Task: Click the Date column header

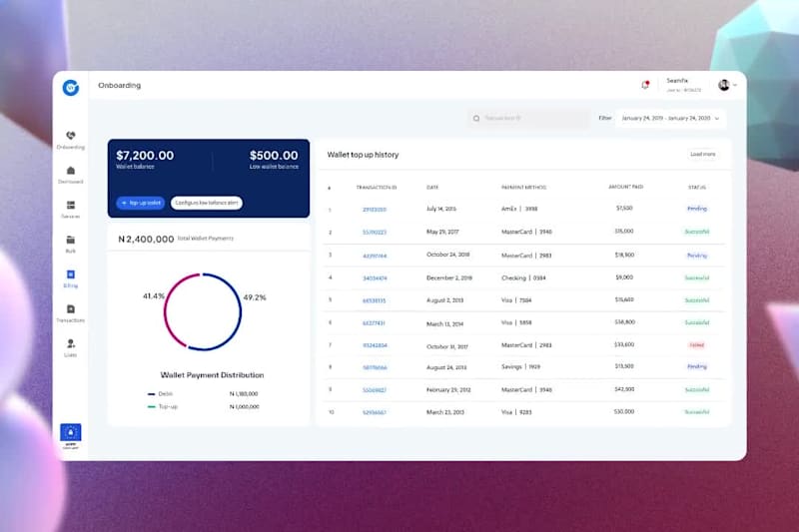Action: [432, 188]
